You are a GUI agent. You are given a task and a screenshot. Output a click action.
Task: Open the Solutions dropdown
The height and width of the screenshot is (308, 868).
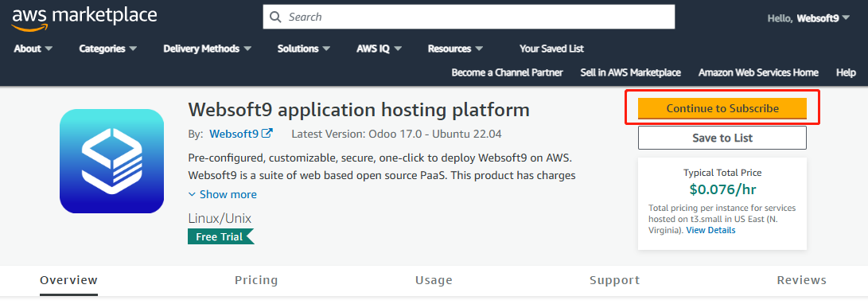click(x=304, y=49)
